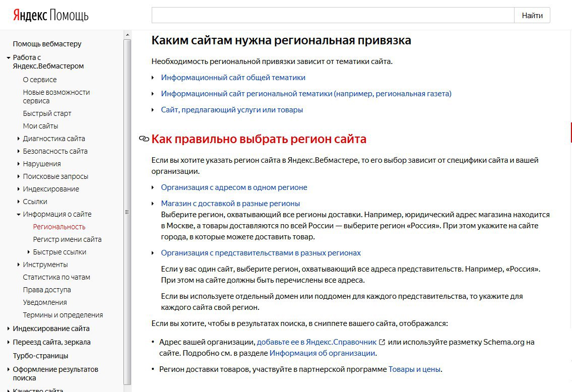The image size is (572, 392).
Task: Follow добавьте ее в Яндекс.Справочник link
Action: tap(316, 342)
